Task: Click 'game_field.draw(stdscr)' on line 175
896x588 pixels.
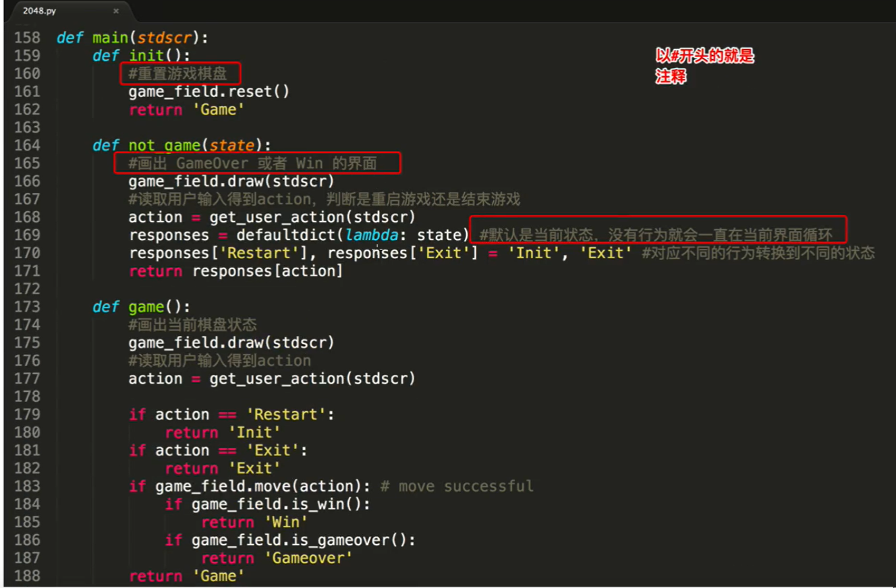Action: pos(231,343)
